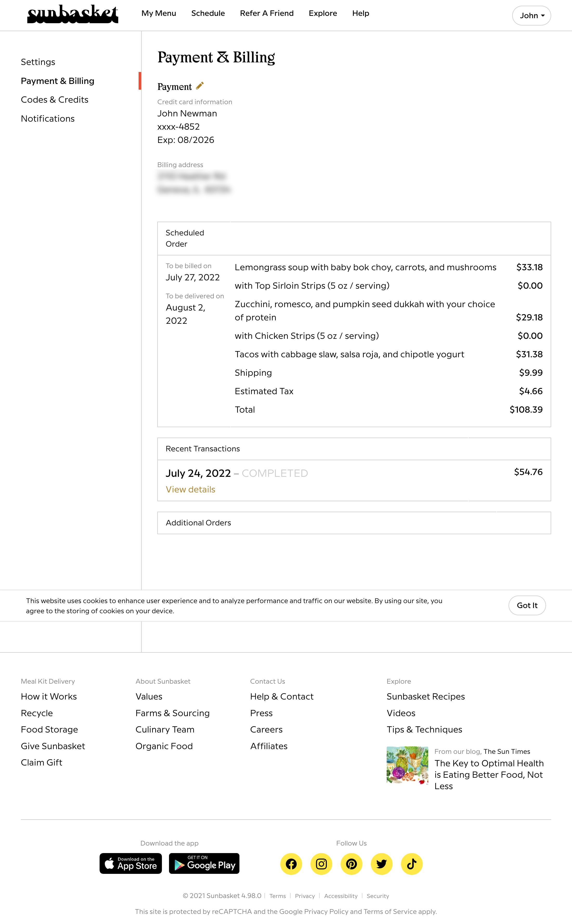Open the John account dropdown

tap(531, 16)
